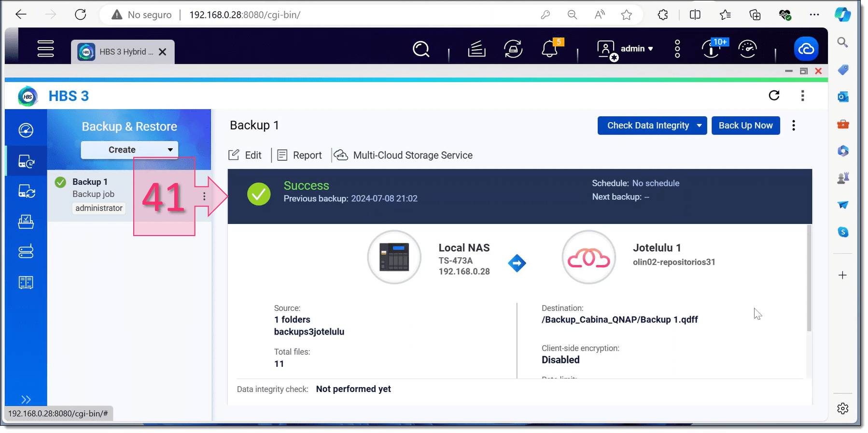Screen dimensions: 868x433
Task: Open Multi-Cloud Storage Service
Action: pos(403,155)
